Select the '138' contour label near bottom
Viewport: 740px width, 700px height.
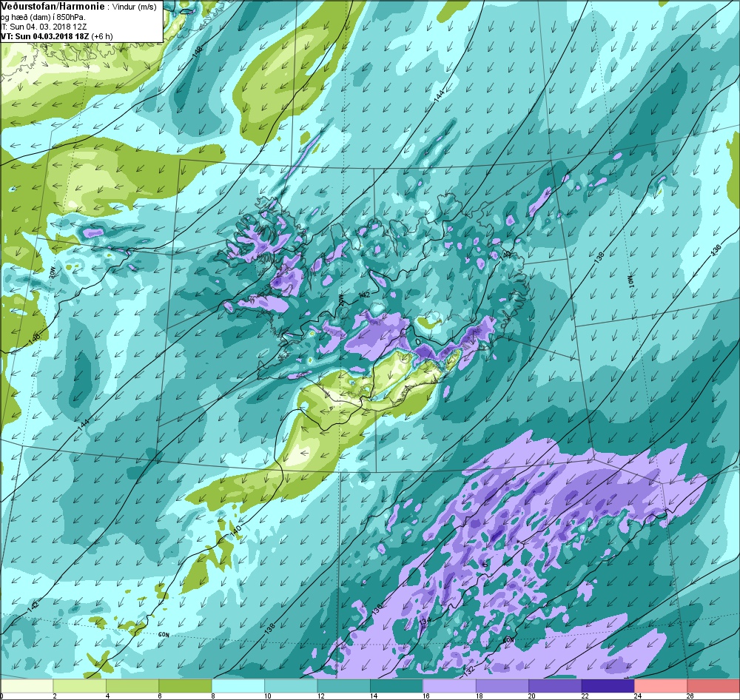(x=269, y=628)
